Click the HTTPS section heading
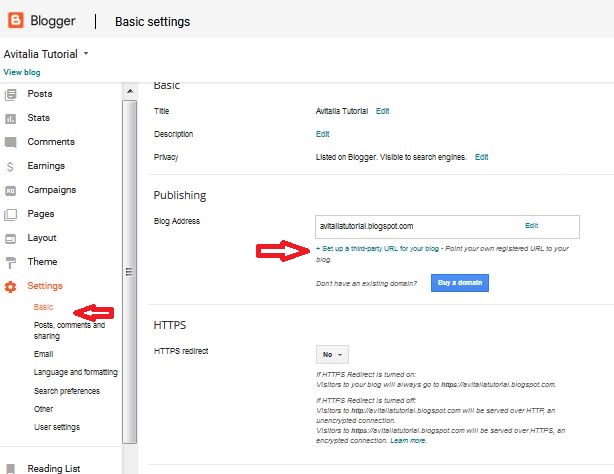The width and height of the screenshot is (614, 474). (170, 325)
